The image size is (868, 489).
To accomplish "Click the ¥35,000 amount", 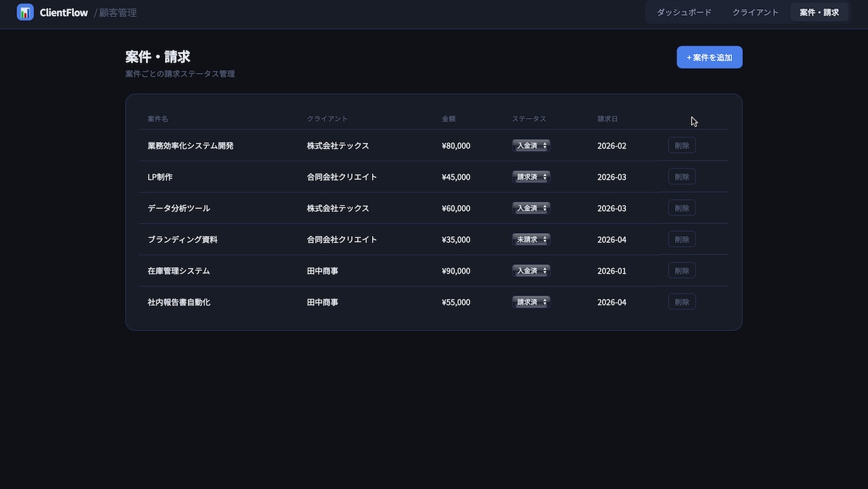I will click(x=456, y=240).
